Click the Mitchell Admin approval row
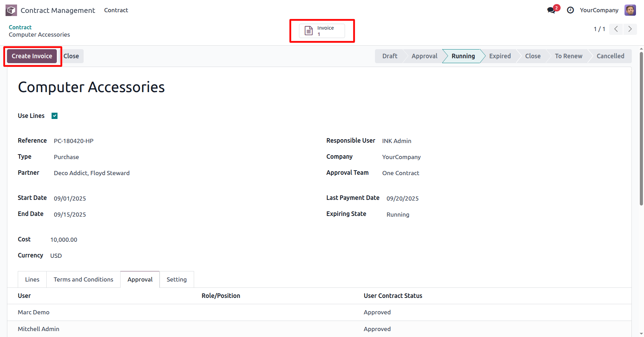Image resolution: width=644 pixels, height=337 pixels. 319,329
